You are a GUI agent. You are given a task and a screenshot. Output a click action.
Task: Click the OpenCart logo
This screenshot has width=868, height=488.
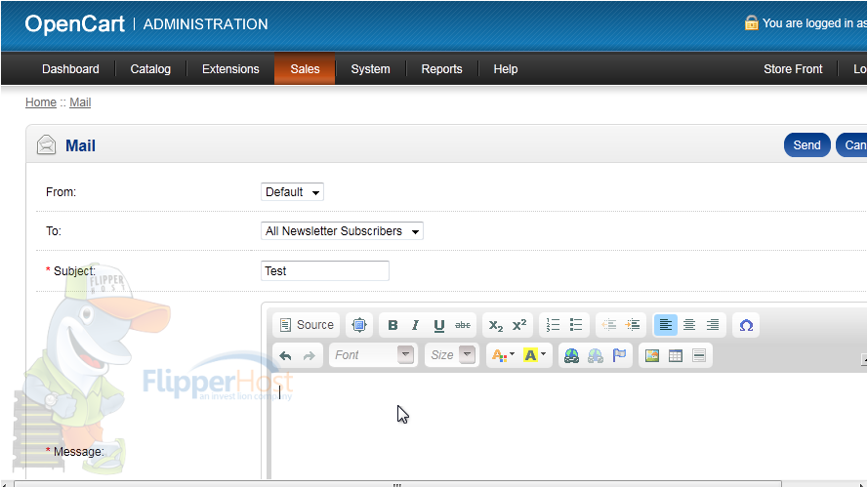(x=75, y=23)
